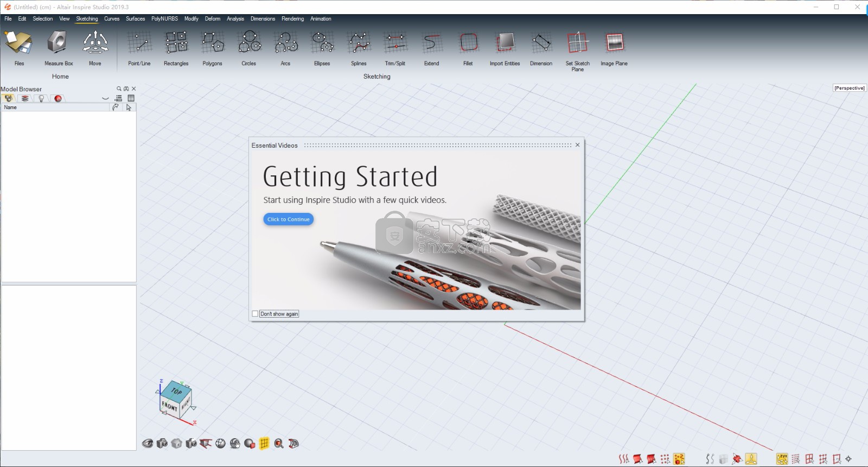Pick the Splines sketch tool
The width and height of the screenshot is (868, 467).
359,48
